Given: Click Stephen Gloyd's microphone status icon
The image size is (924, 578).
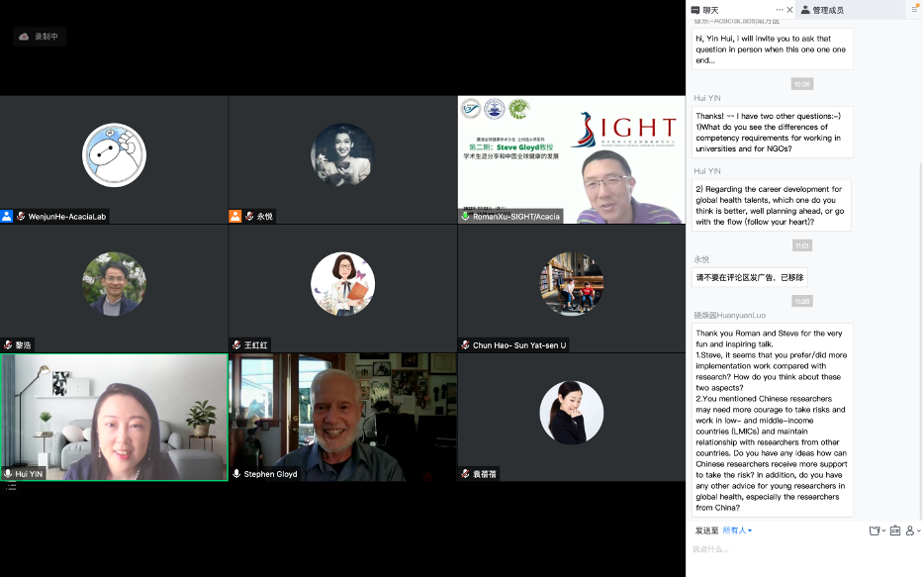Looking at the screenshot, I should coord(236,474).
